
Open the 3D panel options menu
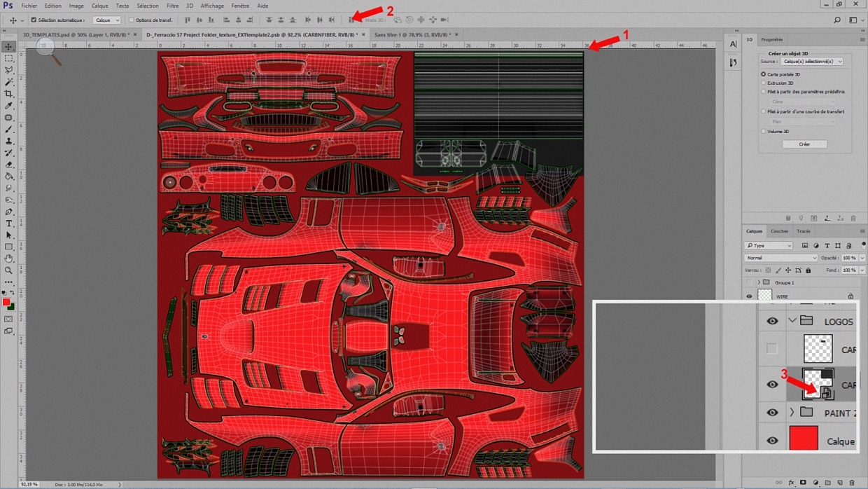pyautogui.click(x=862, y=40)
